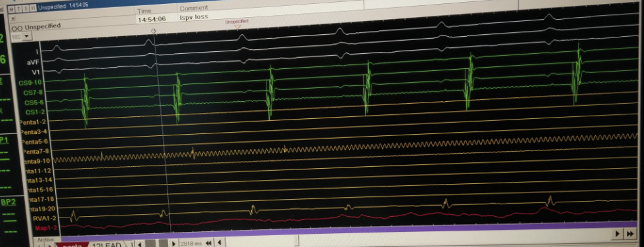Click the fast-forward double arrow at bottom right

click(630, 234)
